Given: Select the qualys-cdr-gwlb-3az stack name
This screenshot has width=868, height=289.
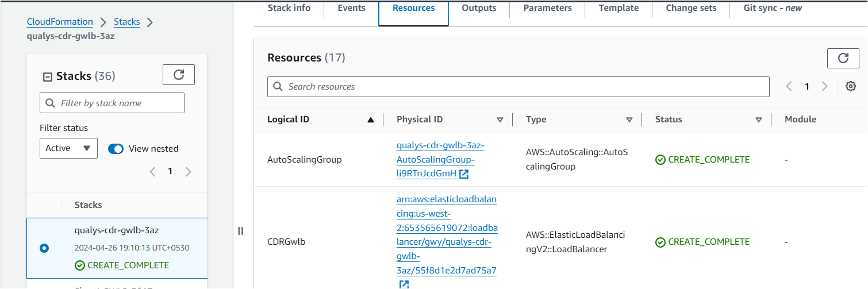Looking at the screenshot, I should (117, 230).
